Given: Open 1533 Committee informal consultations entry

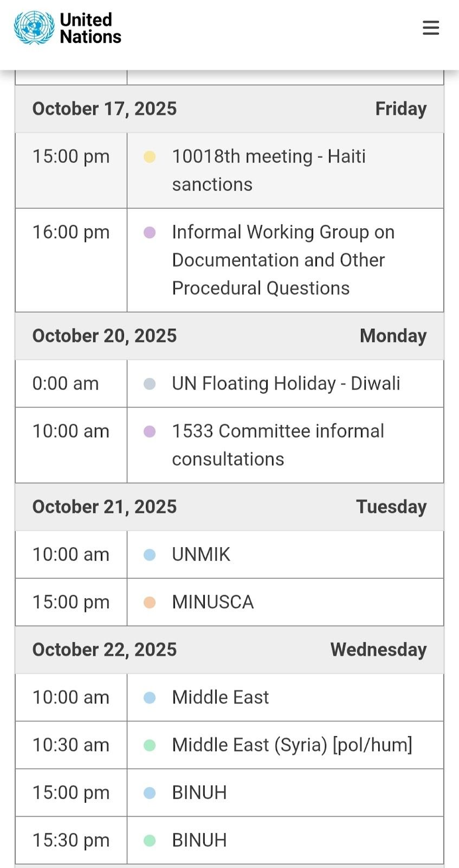Looking at the screenshot, I should click(x=277, y=445).
